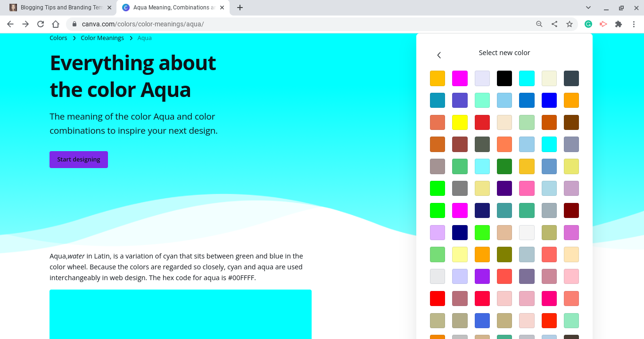Open the Chrome three-dot menu
Image resolution: width=644 pixels, height=339 pixels.
tap(634, 24)
